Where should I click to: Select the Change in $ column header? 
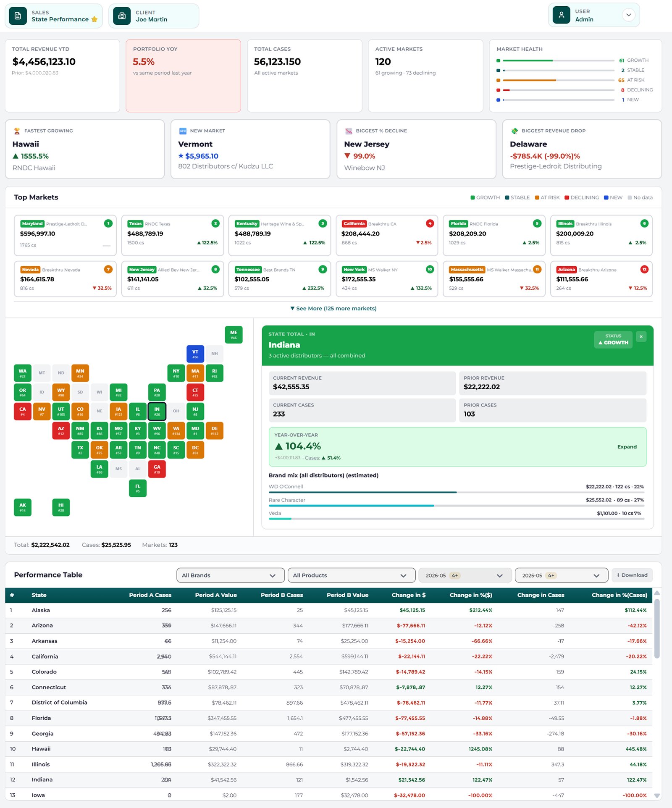pos(409,595)
